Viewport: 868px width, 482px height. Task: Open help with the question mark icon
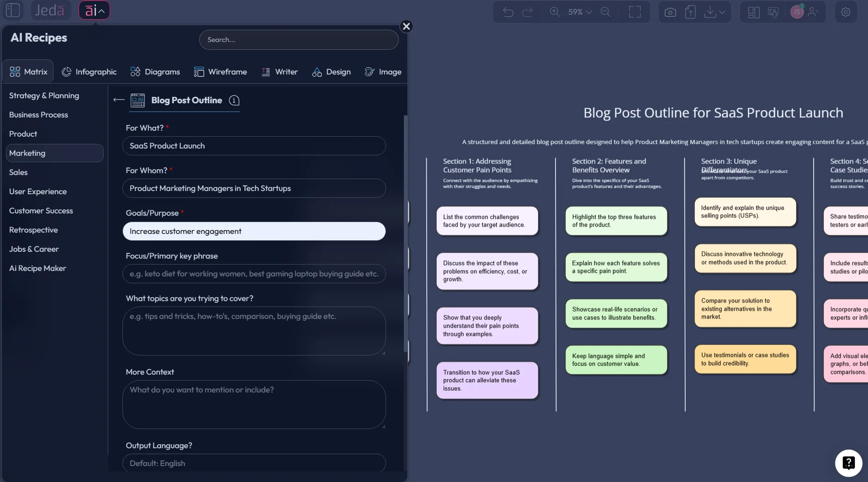pos(848,463)
